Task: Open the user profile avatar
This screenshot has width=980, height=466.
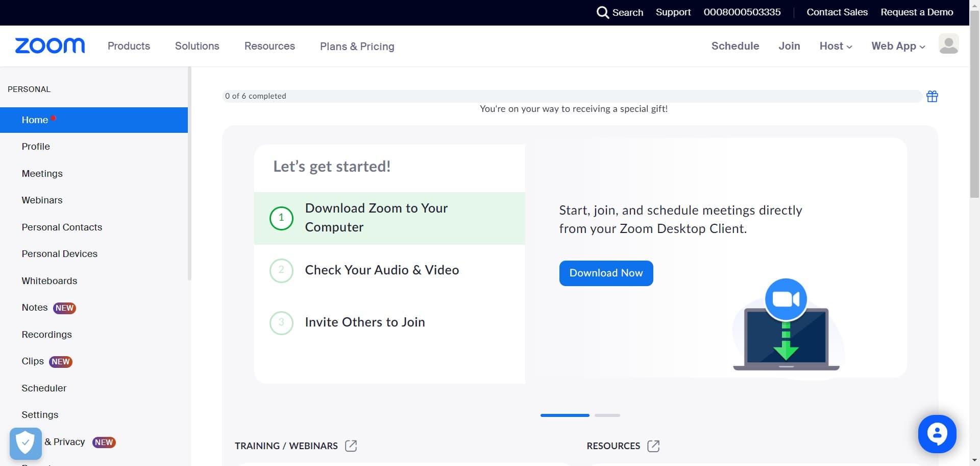Action: tap(948, 44)
